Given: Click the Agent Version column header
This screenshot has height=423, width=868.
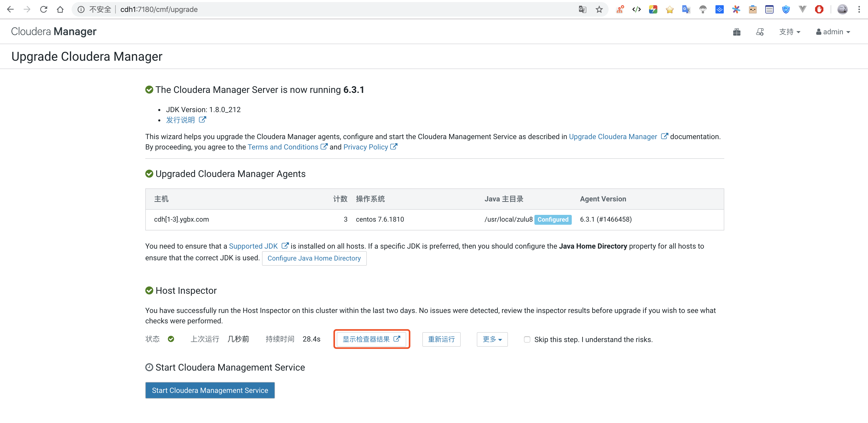Looking at the screenshot, I should [x=603, y=199].
